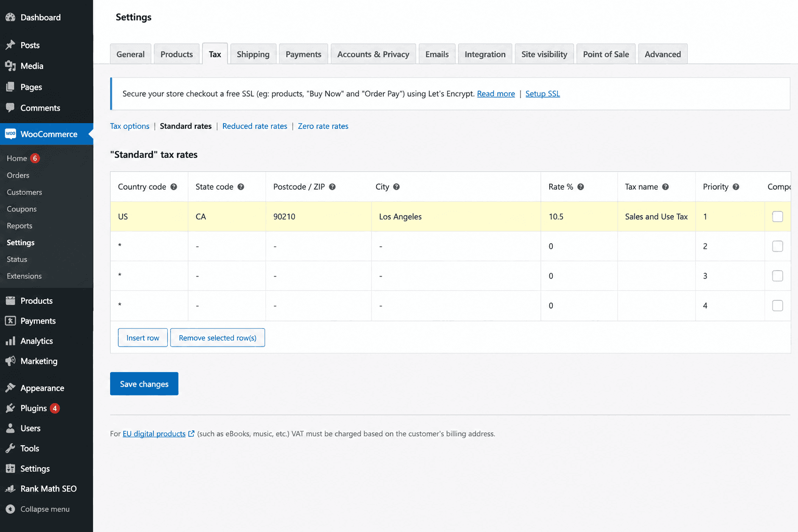The image size is (798, 532).
Task: Click the Plugins plug icon
Action: pos(10,408)
